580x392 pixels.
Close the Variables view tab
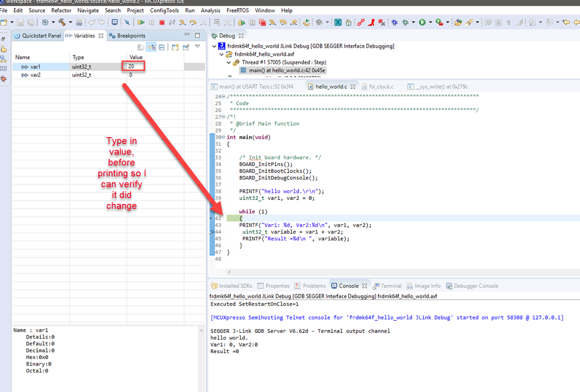(x=101, y=36)
